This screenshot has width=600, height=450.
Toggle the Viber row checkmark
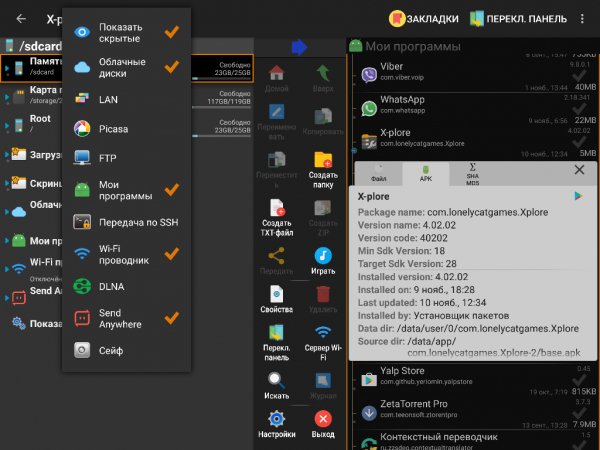click(x=579, y=75)
